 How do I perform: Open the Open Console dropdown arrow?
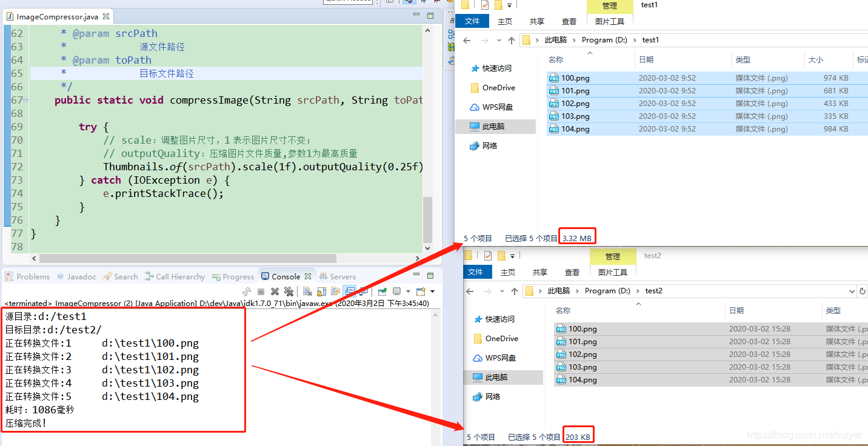click(433, 291)
